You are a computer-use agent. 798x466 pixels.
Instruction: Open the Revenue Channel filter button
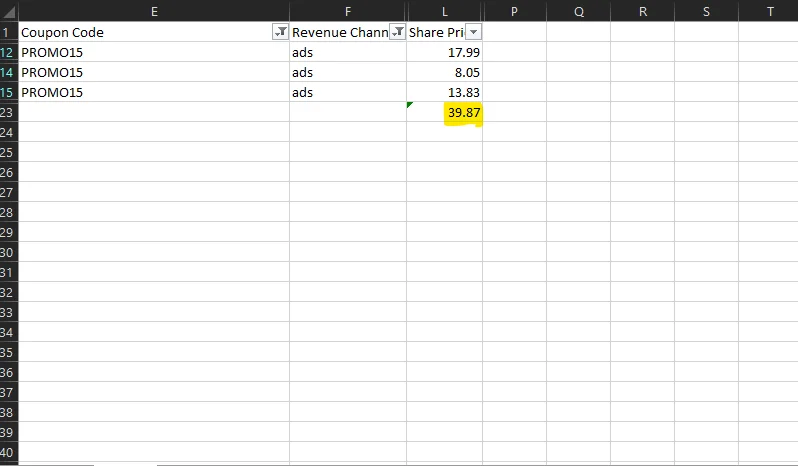click(x=398, y=33)
